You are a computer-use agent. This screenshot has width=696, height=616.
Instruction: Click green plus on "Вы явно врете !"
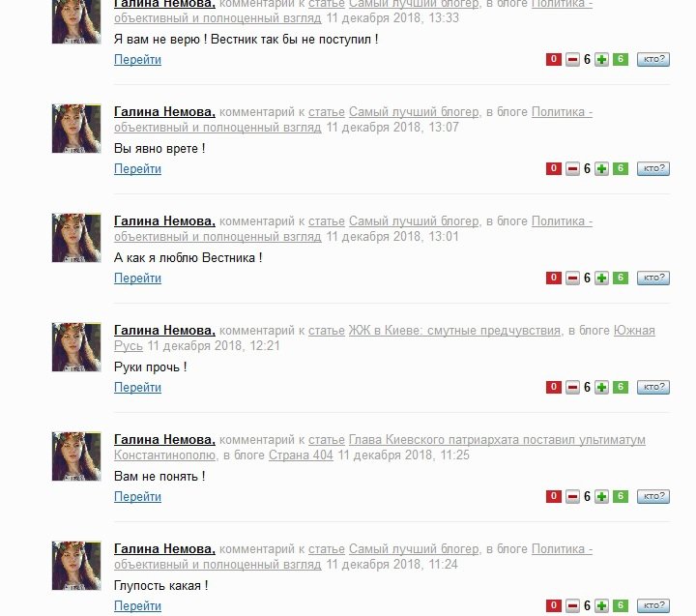pos(601,169)
